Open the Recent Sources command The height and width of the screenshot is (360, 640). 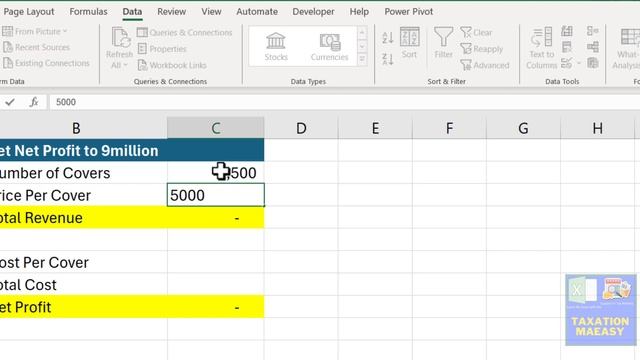tap(36, 47)
